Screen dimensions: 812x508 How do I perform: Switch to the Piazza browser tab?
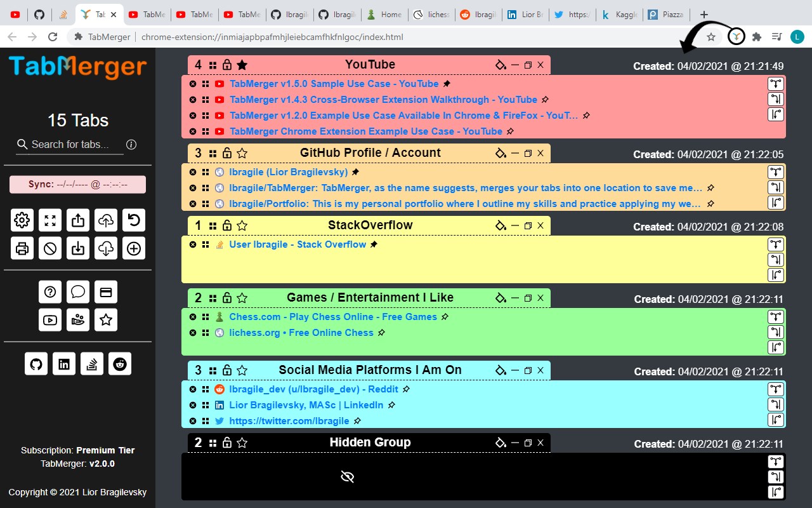666,15
